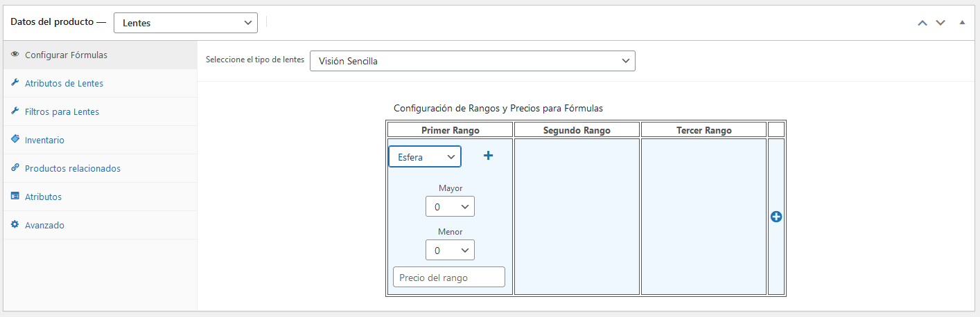Open the Avanzado tab

point(100,225)
